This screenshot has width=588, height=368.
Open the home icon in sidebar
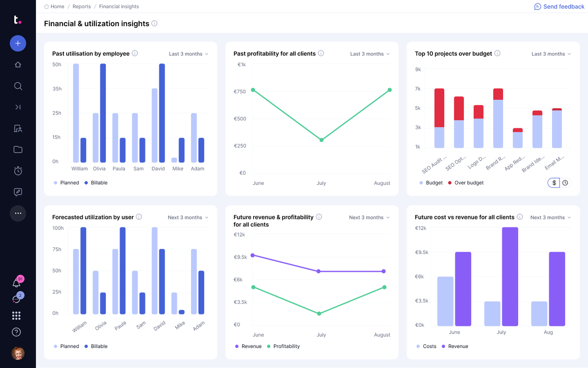(18, 65)
